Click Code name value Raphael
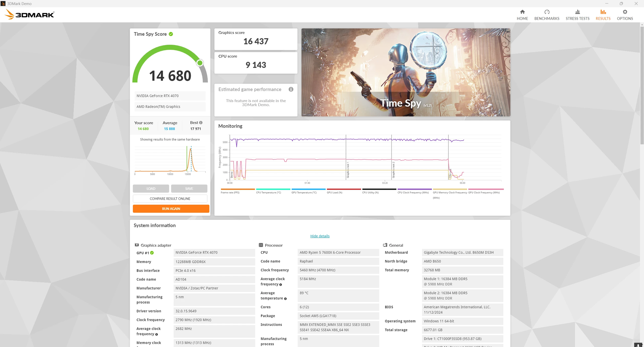644x347 pixels. point(338,261)
